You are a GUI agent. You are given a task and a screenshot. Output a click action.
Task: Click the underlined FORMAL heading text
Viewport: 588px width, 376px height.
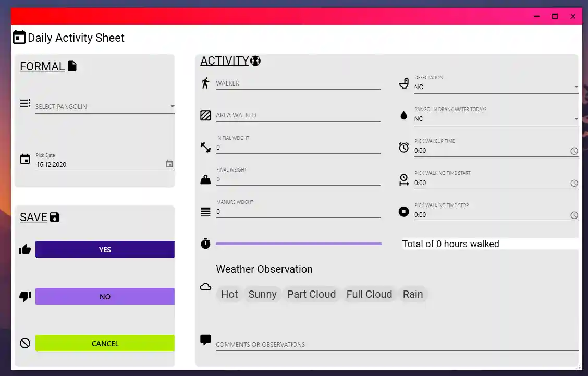(x=42, y=66)
